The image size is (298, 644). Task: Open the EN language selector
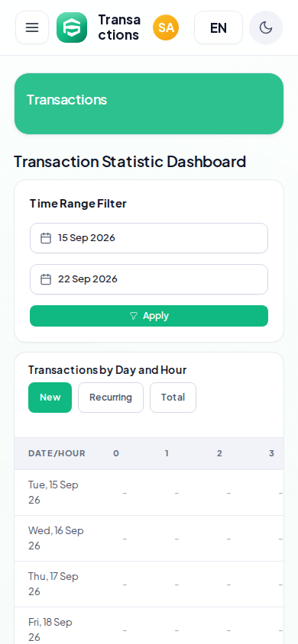point(219,27)
